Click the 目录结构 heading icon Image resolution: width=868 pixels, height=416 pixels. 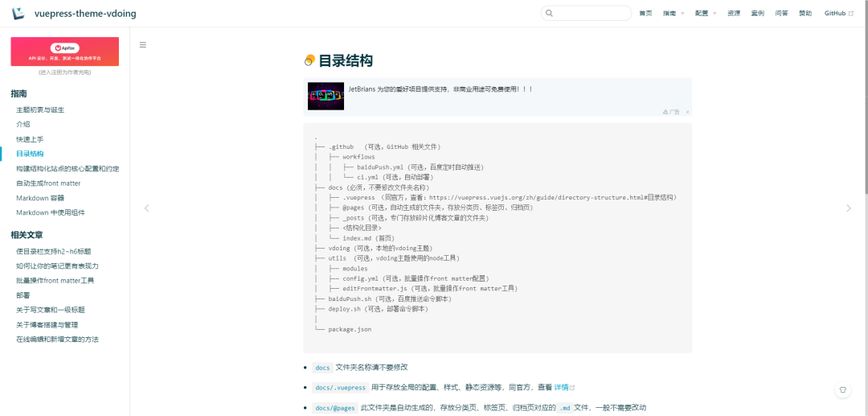310,60
